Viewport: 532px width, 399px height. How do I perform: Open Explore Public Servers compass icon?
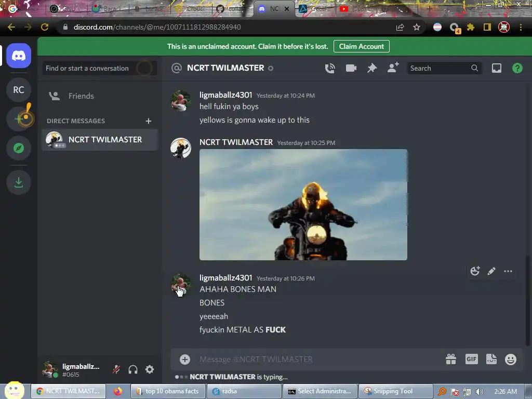(19, 148)
